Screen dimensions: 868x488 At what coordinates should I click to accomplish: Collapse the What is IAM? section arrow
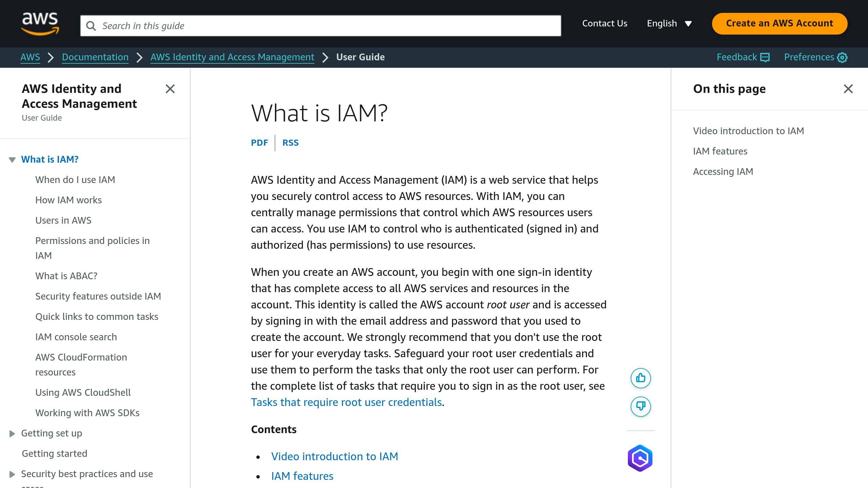(x=12, y=160)
